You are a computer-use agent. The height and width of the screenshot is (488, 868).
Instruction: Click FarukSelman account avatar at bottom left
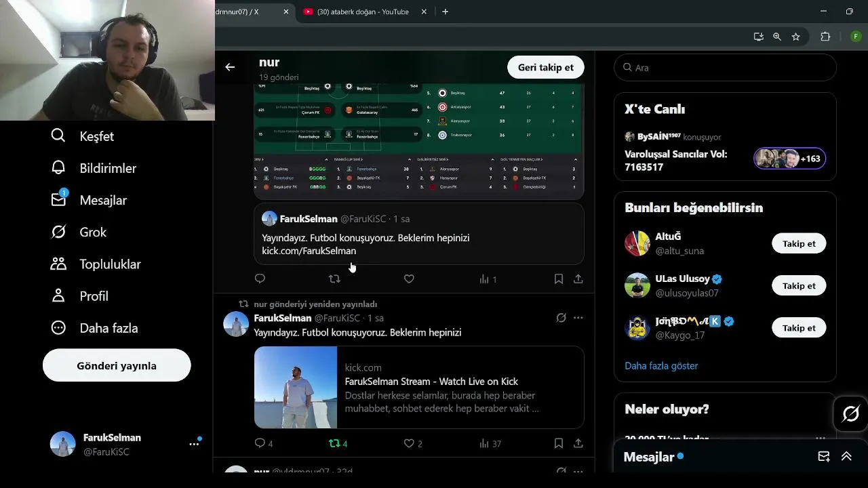[x=62, y=444]
